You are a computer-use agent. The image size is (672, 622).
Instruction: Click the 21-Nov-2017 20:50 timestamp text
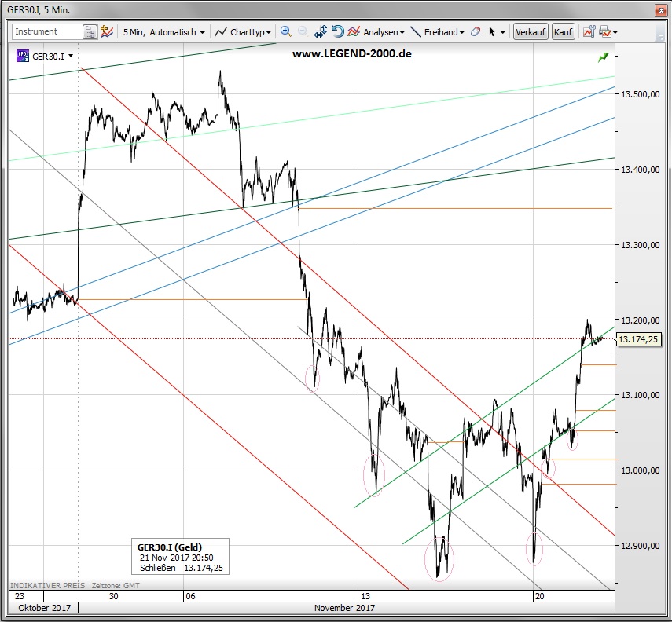click(x=177, y=558)
